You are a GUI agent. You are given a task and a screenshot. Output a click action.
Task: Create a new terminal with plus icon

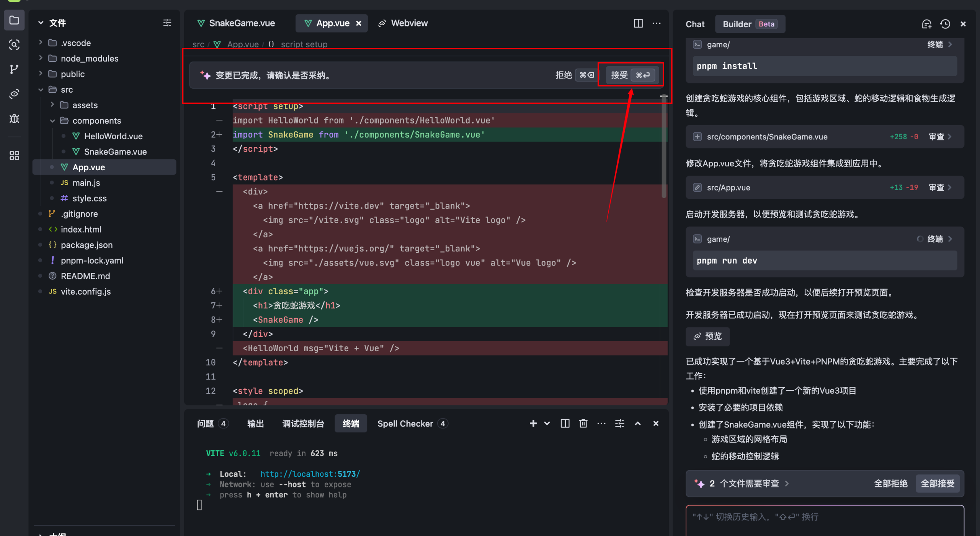coord(533,424)
